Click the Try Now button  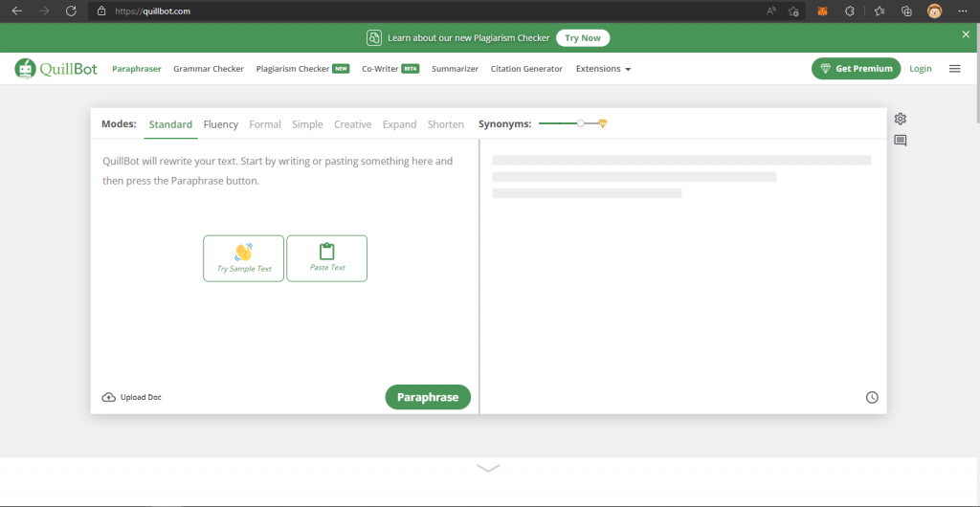point(583,38)
